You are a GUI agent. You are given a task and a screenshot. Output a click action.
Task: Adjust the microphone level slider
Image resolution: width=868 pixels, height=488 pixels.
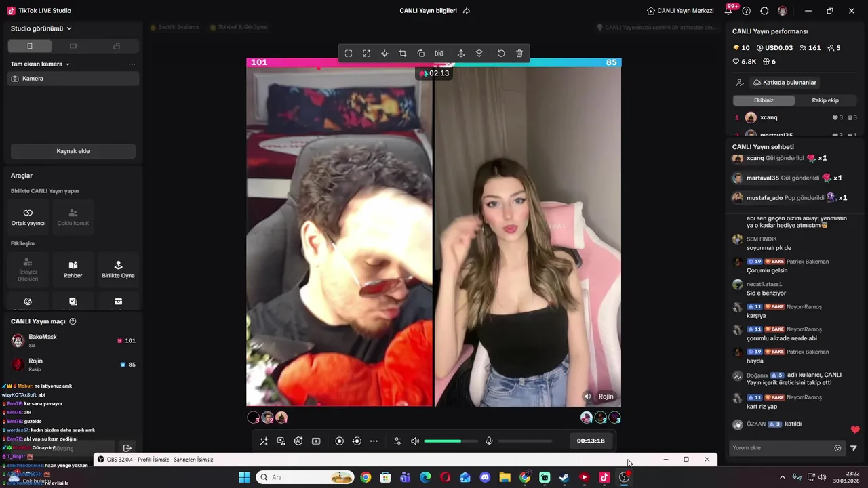click(526, 441)
